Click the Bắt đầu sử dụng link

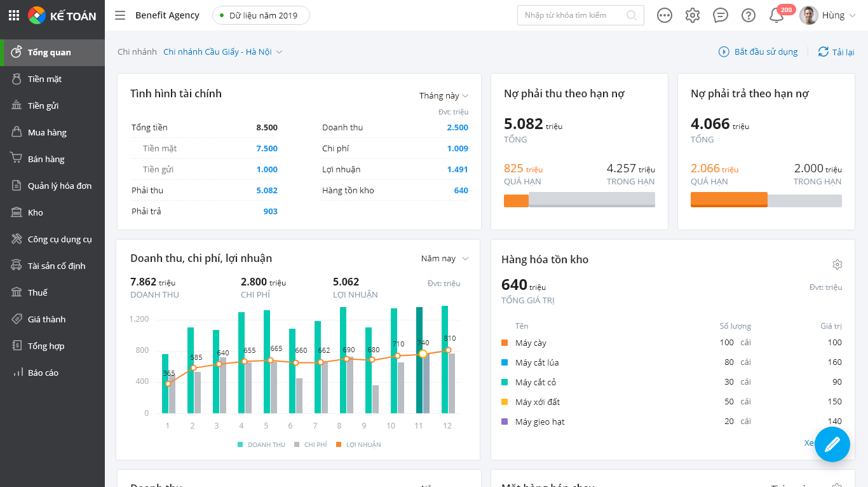click(x=758, y=52)
